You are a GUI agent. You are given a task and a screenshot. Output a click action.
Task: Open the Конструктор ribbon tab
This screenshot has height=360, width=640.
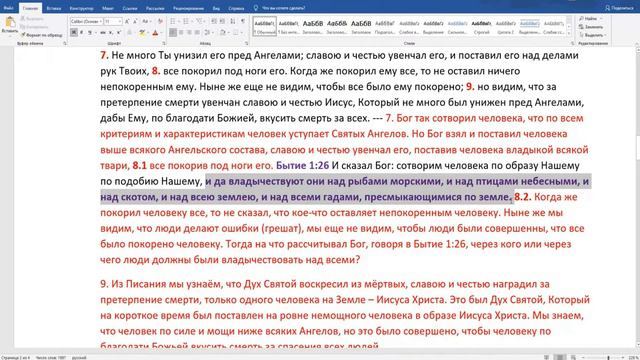81,8
